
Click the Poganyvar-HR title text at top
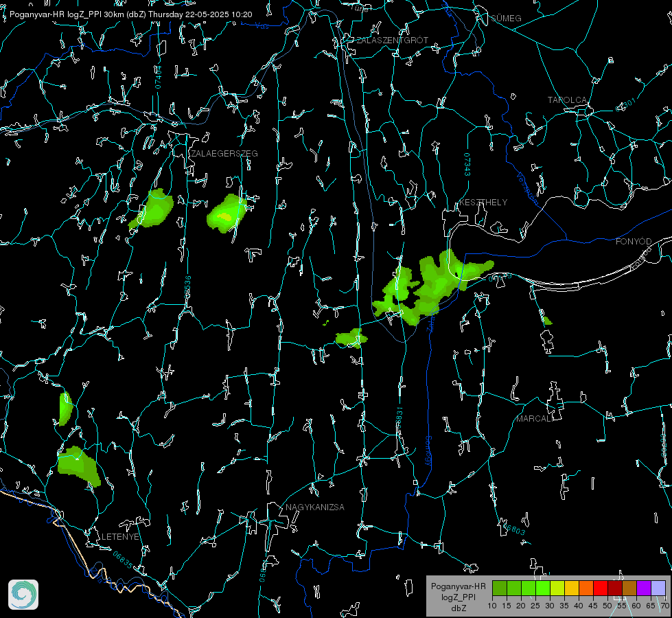coord(130,14)
